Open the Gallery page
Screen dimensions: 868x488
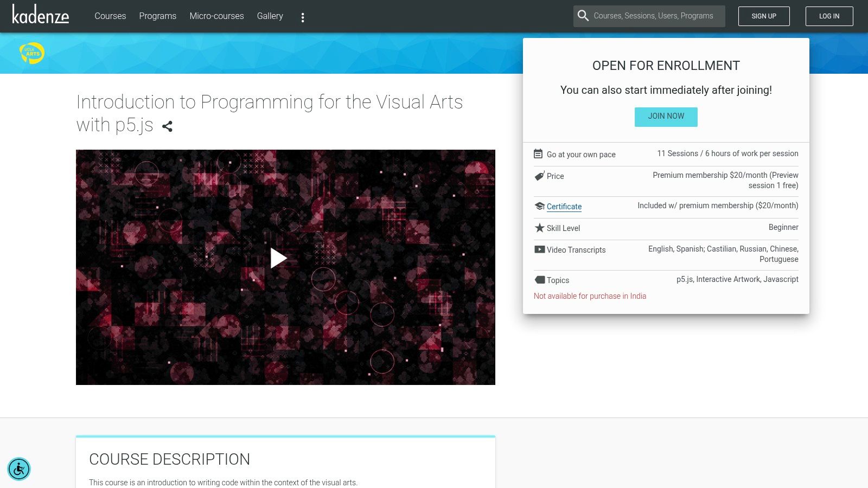coord(270,16)
